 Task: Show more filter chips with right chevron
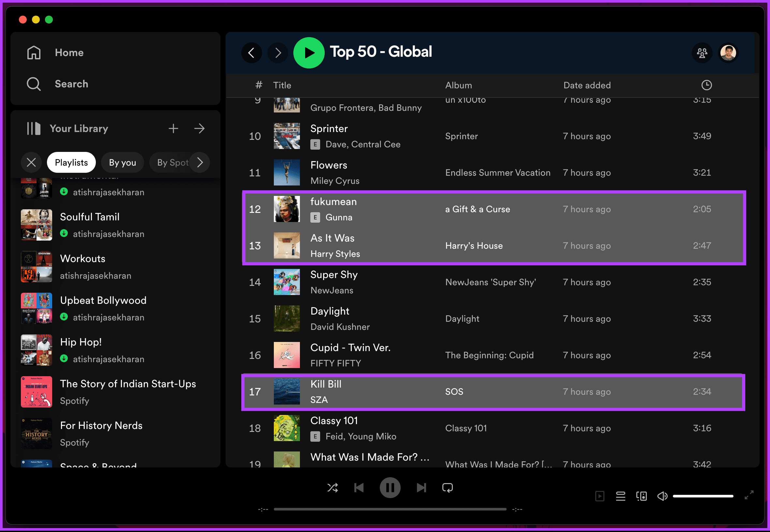[x=200, y=163]
